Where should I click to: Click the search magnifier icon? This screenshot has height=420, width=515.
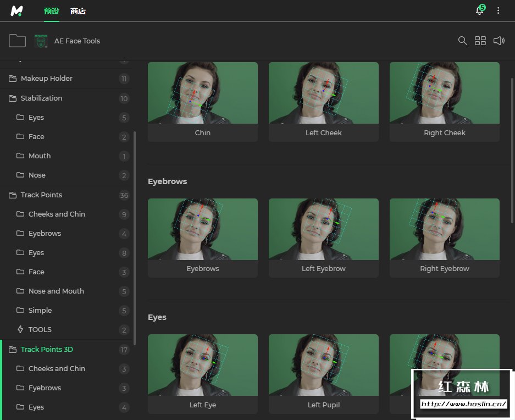click(463, 41)
